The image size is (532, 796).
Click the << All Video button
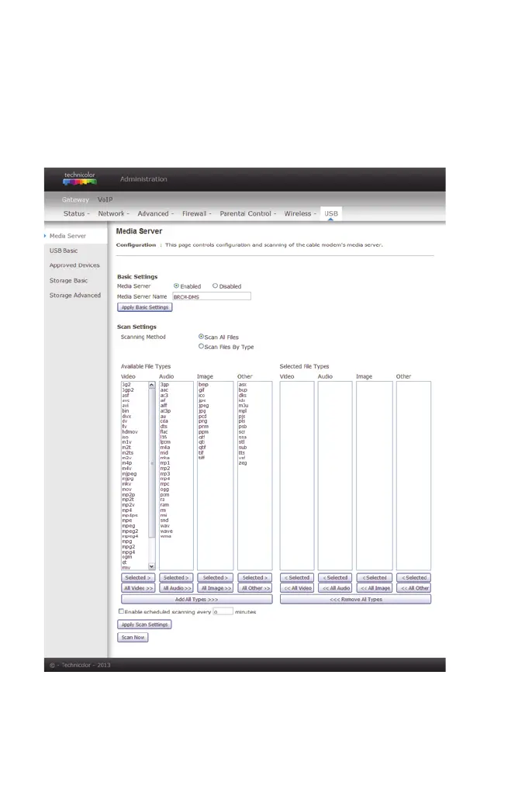pyautogui.click(x=297, y=588)
